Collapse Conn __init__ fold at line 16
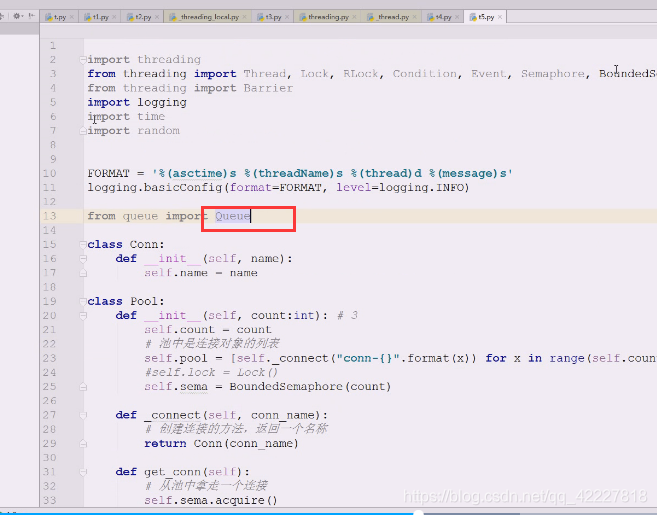657x515 pixels. point(83,259)
